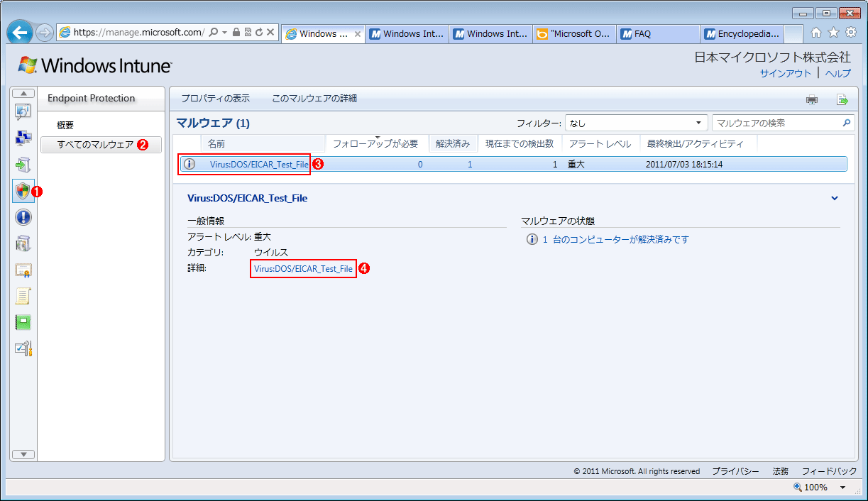The height and width of the screenshot is (501, 868).
Task: Open the browser Home icon
Action: coord(816,33)
